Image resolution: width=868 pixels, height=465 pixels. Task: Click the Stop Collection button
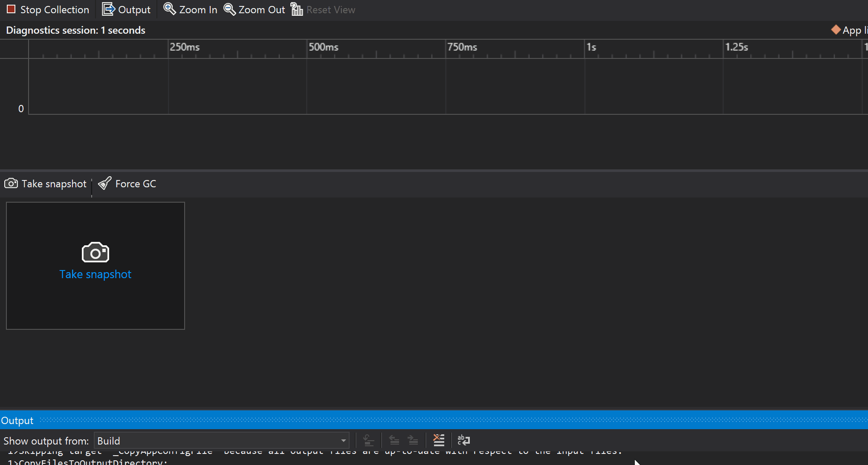point(48,9)
